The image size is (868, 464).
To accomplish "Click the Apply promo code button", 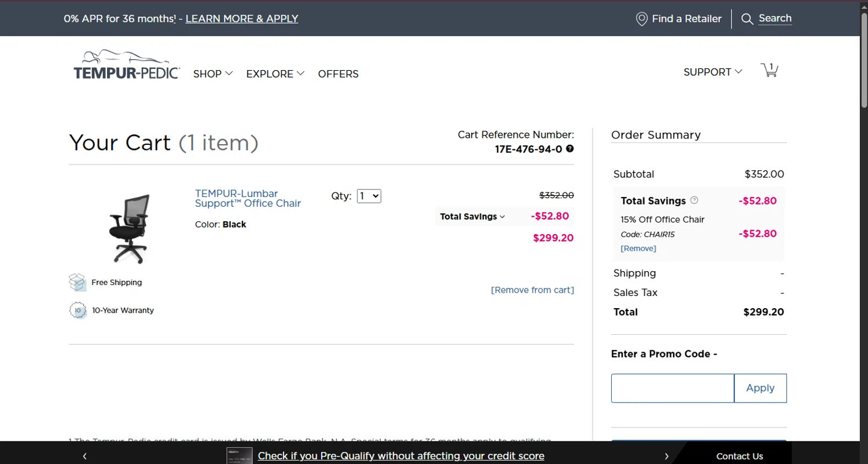I will click(x=760, y=388).
